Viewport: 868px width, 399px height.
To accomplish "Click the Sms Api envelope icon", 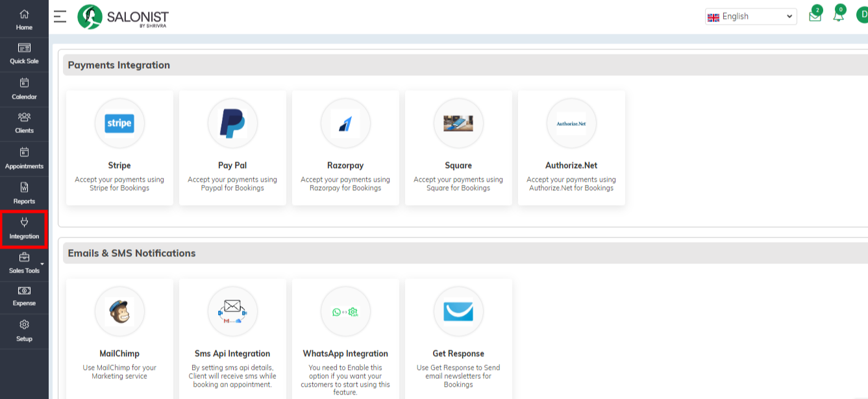I will point(232,311).
